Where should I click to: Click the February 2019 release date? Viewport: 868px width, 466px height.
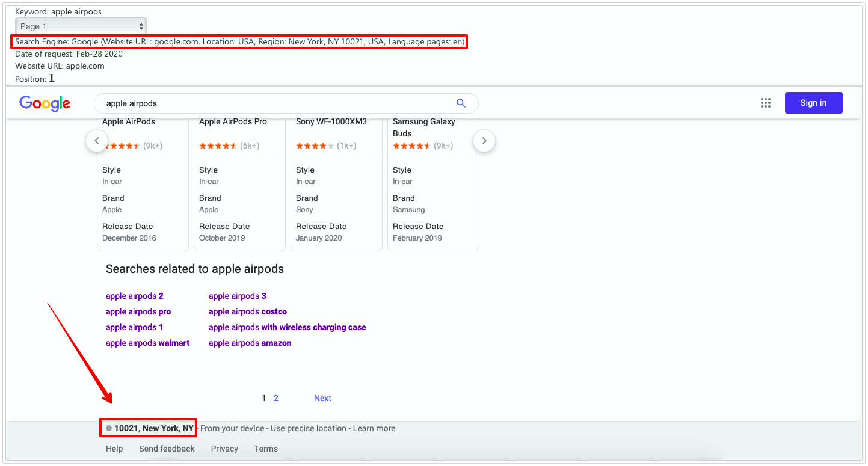(417, 238)
